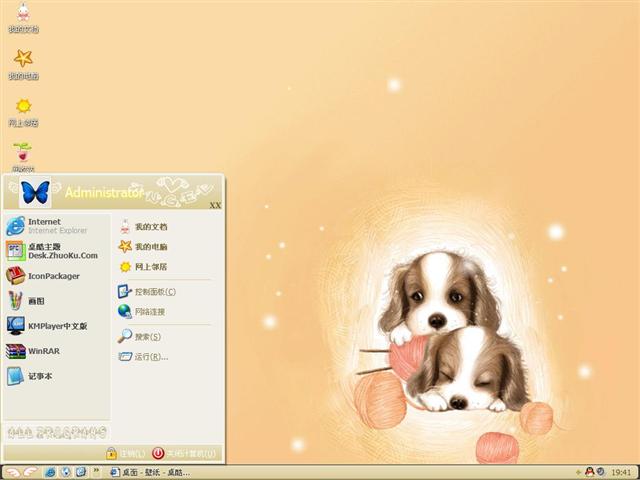Open 网上邻居 in the Start menu
This screenshot has width=640, height=480.
point(143,267)
